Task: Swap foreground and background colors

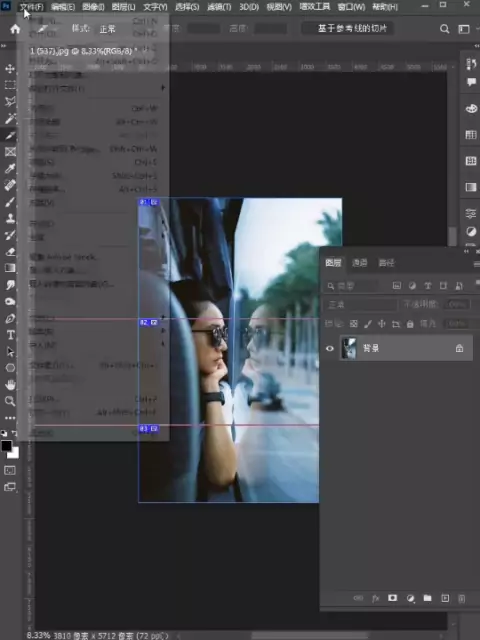Action: (15, 433)
